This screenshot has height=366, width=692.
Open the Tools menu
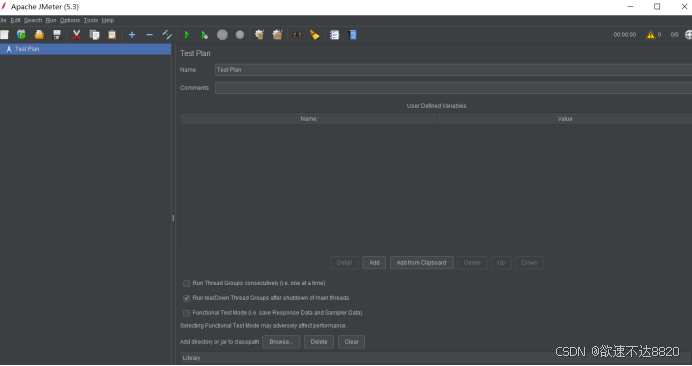pyautogui.click(x=90, y=20)
